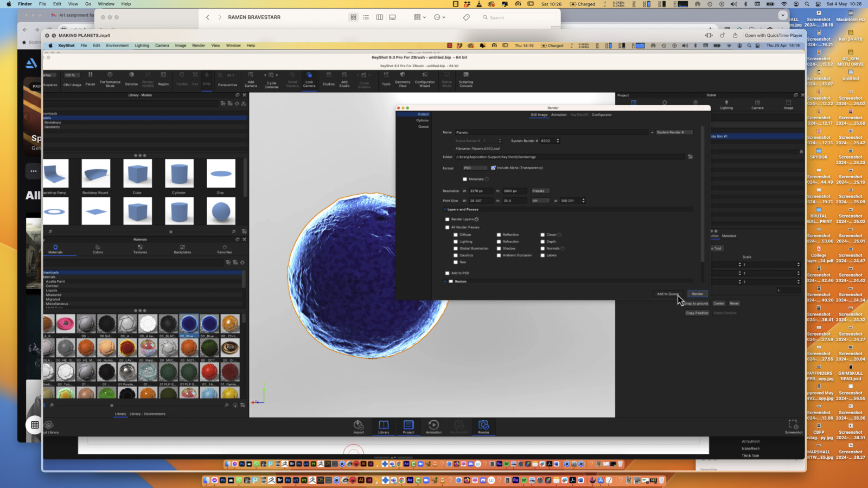Click the Import icon in bottom bar
Viewport: 868px width, 488px height.
[x=359, y=427]
